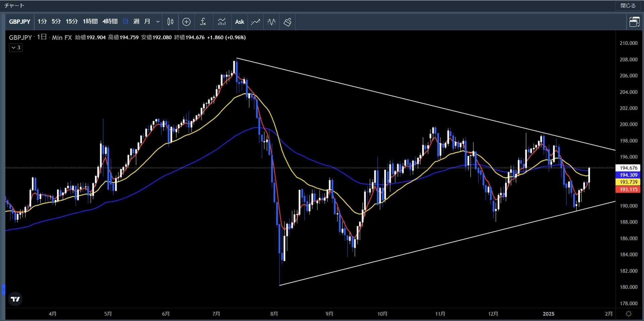
Task: Collapse the indicator legend showing 3
Action: click(x=16, y=48)
